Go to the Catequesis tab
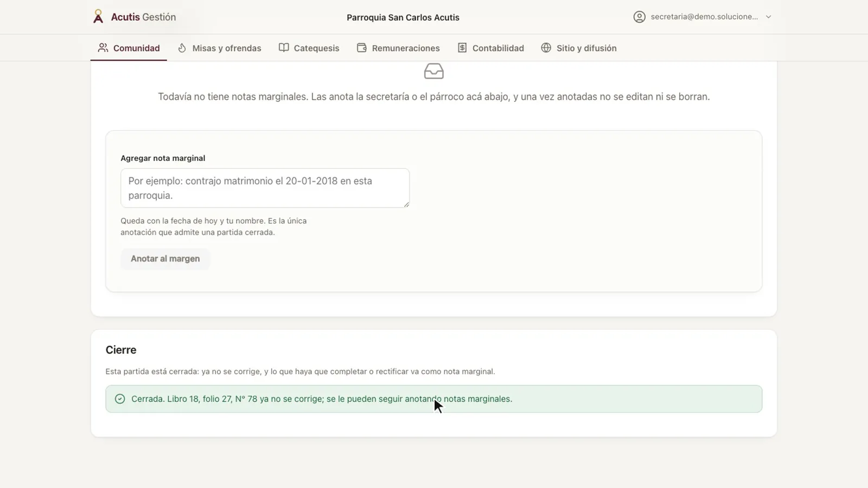The height and width of the screenshot is (488, 868). (309, 48)
